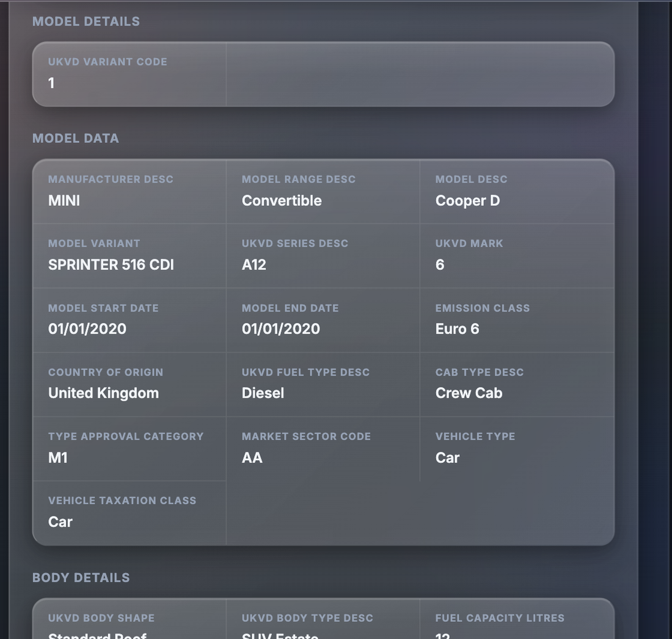Select the BODY DETAILS section heading
The height and width of the screenshot is (639, 672).
(x=81, y=578)
